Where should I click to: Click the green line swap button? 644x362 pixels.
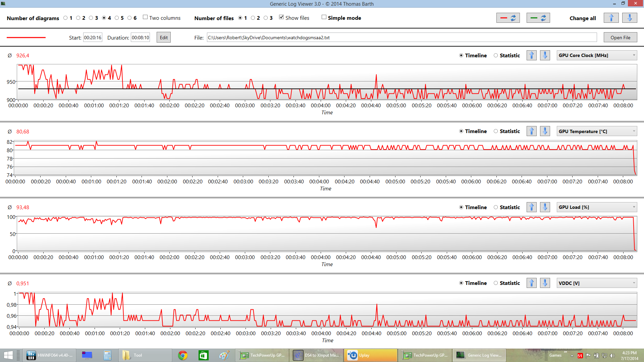pyautogui.click(x=538, y=18)
